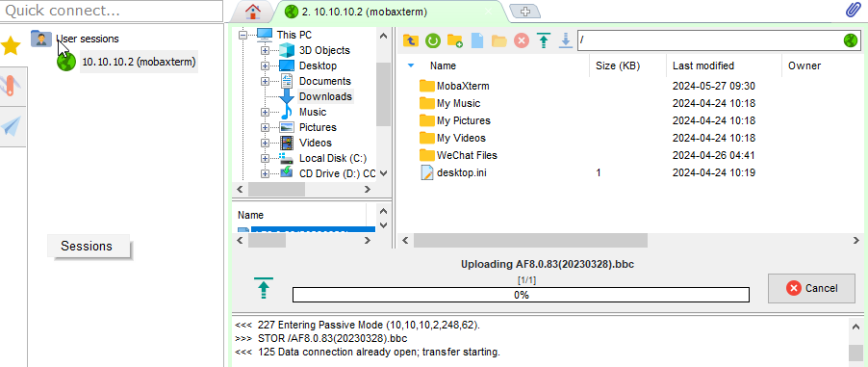Collapse the This PC tree node
Viewport: 868px width, 367px height.
point(243,35)
